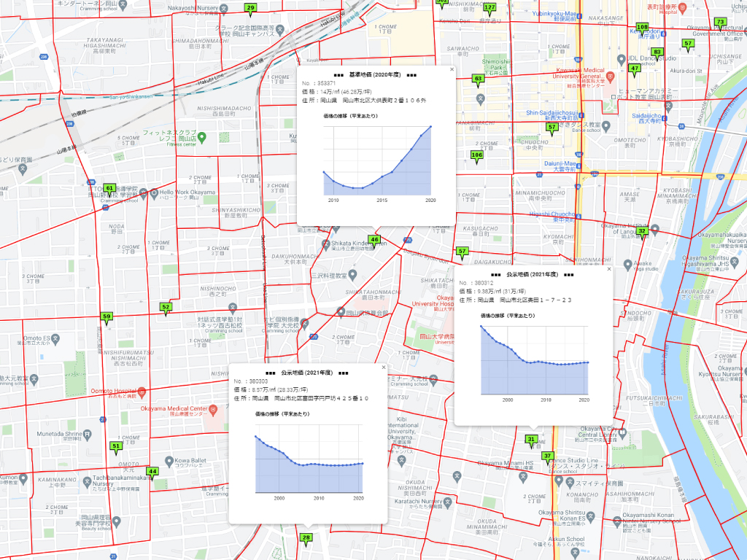The width and height of the screenshot is (747, 560).
Task: Open the green marker numbered 108
Action: pyautogui.click(x=642, y=27)
